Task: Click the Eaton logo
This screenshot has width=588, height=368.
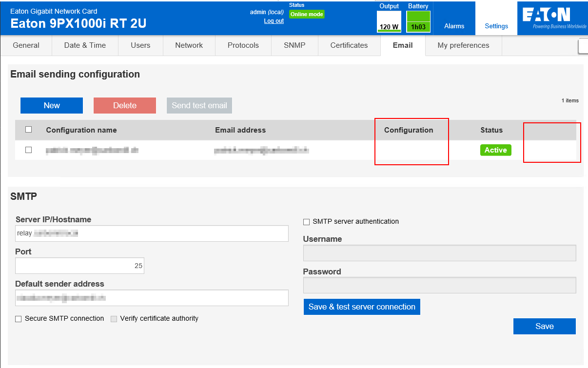Action: [x=552, y=18]
